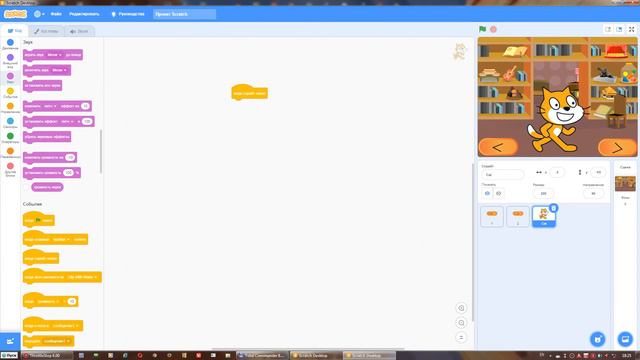Enter full screen stage mode
The image size is (640, 360).
[631, 29]
